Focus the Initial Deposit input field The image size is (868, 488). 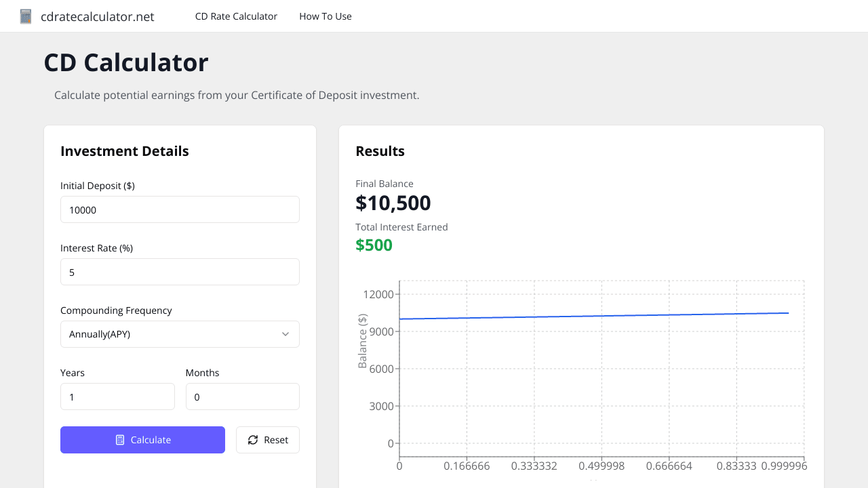pos(180,209)
